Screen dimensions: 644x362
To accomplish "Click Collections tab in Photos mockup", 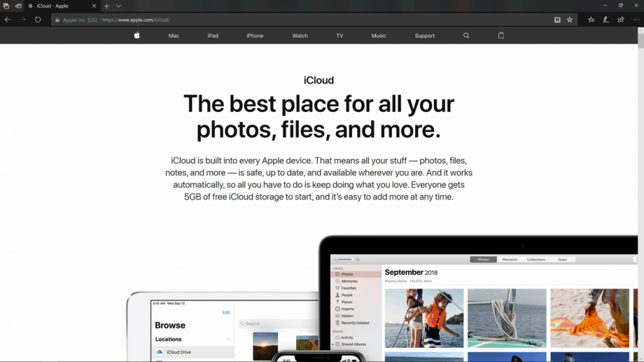I will point(536,260).
